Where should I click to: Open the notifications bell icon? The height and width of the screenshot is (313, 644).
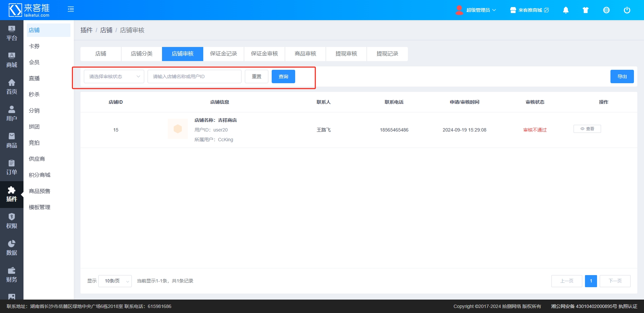tap(566, 10)
